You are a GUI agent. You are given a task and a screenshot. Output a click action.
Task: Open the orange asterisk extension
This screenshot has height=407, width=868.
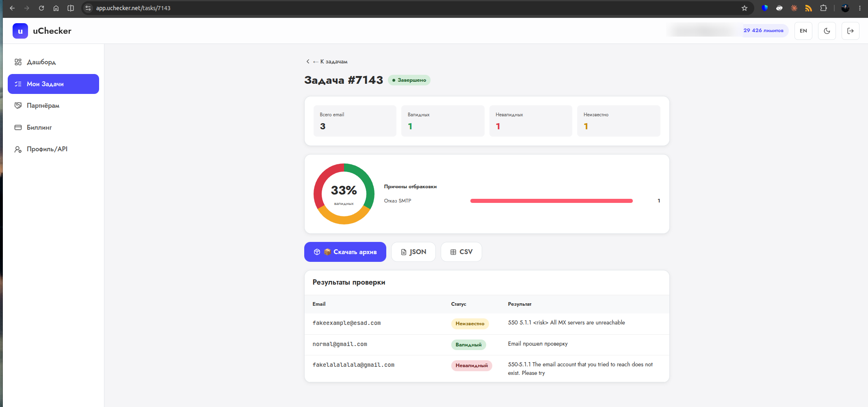(x=794, y=8)
